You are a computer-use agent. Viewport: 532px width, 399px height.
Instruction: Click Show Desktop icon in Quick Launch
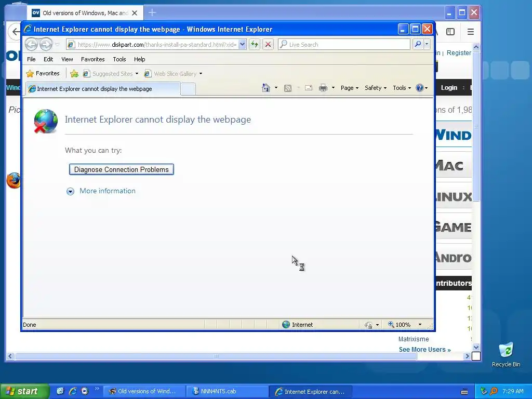coord(60,391)
